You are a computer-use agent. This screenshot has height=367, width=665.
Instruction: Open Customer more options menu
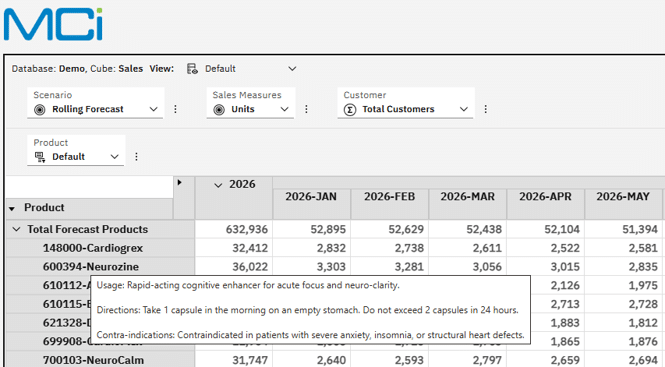486,109
